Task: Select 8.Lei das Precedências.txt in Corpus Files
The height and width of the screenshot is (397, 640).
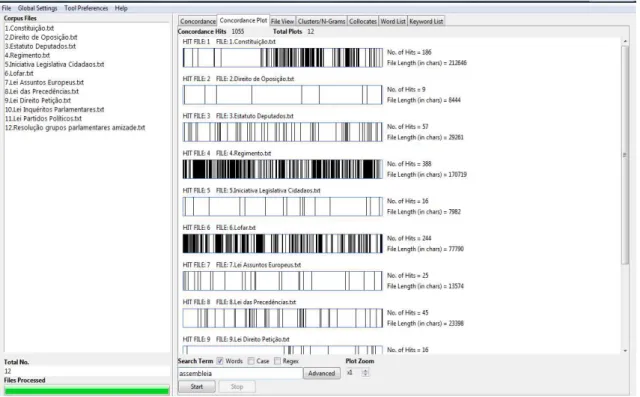Action: [x=42, y=91]
